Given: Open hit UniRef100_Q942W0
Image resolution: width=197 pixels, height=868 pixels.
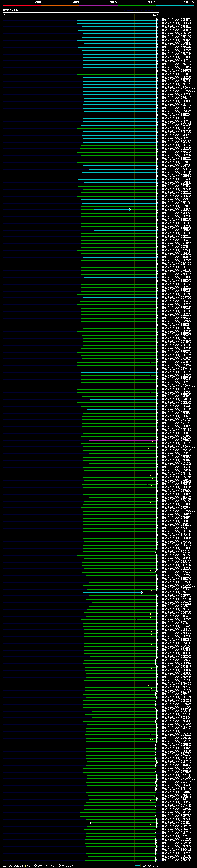Looking at the screenshot, I should [176, 738].
